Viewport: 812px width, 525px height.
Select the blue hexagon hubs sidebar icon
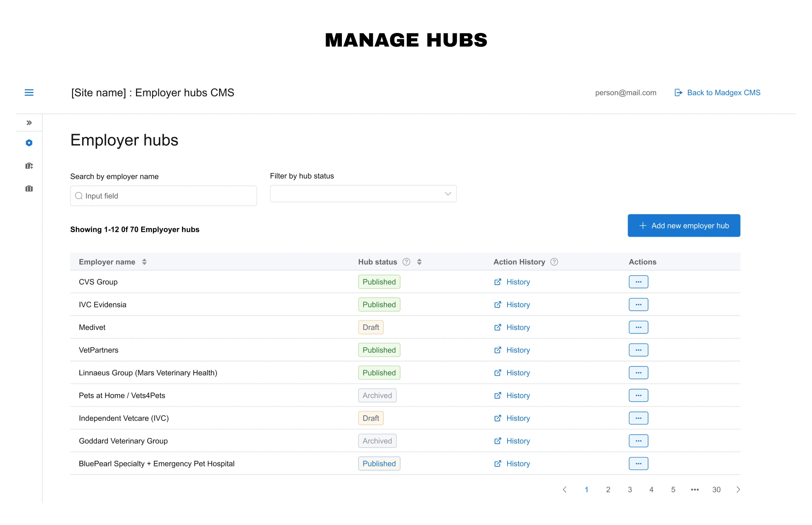[29, 143]
